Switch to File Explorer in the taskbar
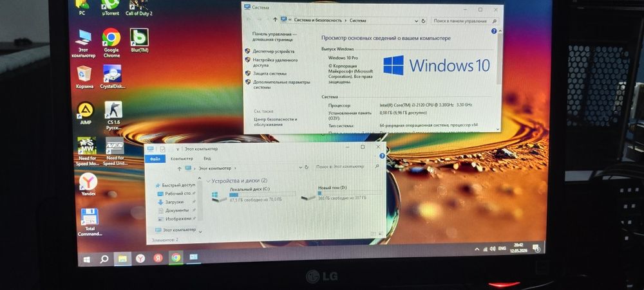 coord(122,259)
